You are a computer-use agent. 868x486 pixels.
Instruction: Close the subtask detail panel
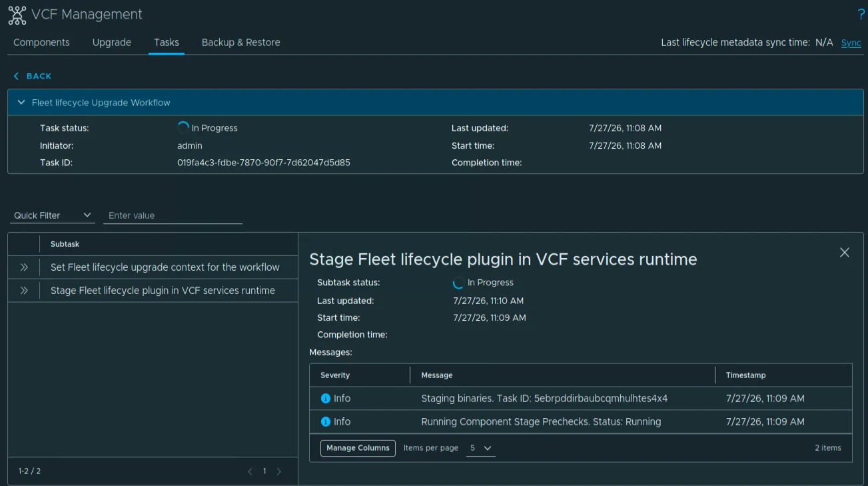pos(845,252)
